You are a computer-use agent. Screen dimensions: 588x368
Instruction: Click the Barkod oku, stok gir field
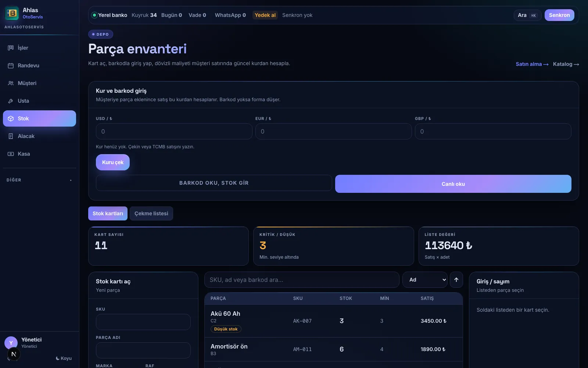(x=214, y=183)
